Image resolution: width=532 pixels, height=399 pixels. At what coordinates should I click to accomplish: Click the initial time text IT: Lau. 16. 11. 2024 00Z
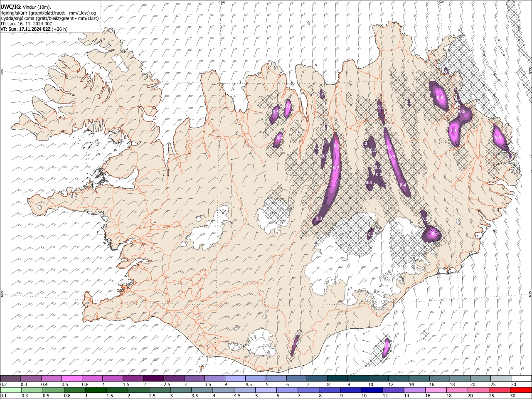point(27,24)
